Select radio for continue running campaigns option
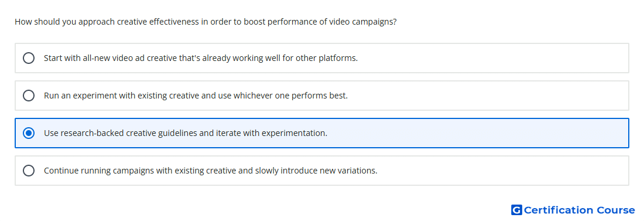 coord(29,171)
